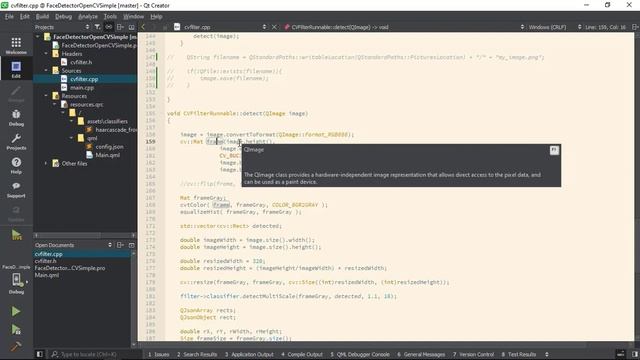Show the Test Results pane
Viewport: 640px width, 360px height.
tap(519, 354)
